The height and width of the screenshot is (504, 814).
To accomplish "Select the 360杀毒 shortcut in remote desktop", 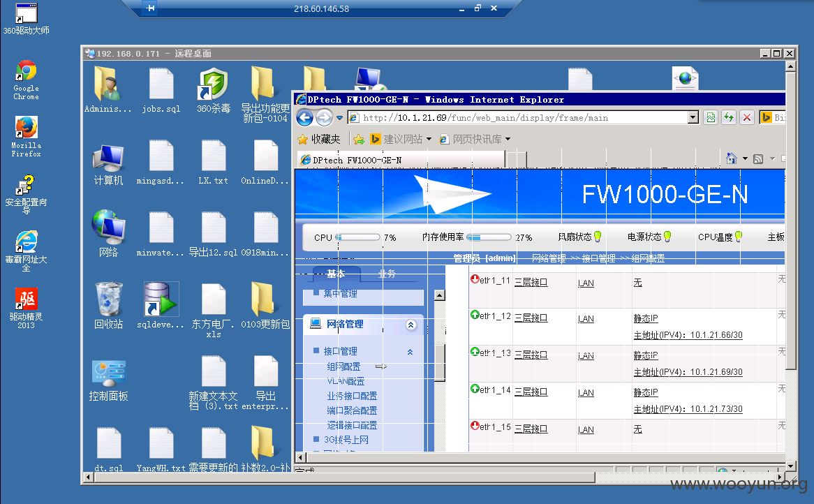I will 214,90.
